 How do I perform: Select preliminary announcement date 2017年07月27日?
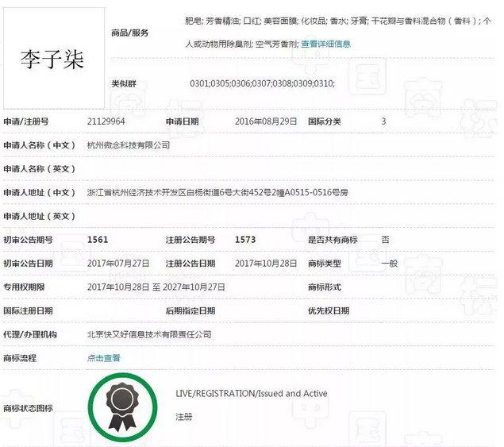[118, 264]
